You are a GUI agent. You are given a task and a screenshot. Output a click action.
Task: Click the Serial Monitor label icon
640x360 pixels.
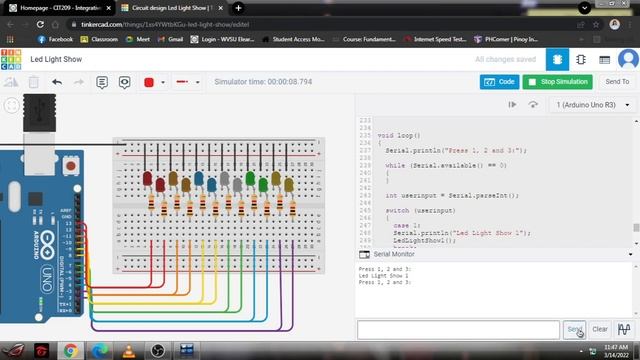coord(364,254)
